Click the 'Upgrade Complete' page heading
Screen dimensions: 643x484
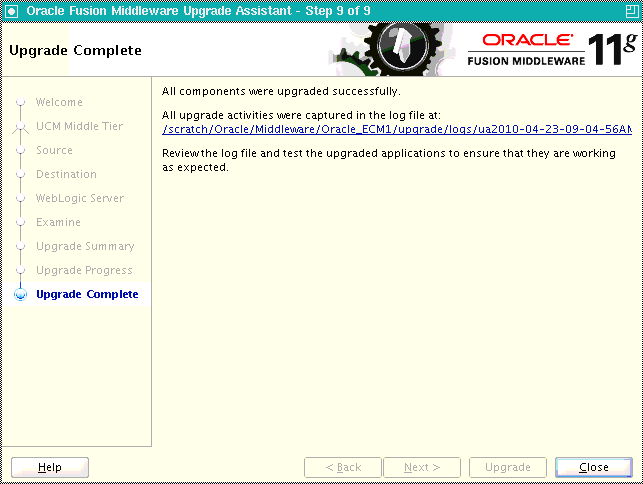tap(75, 50)
